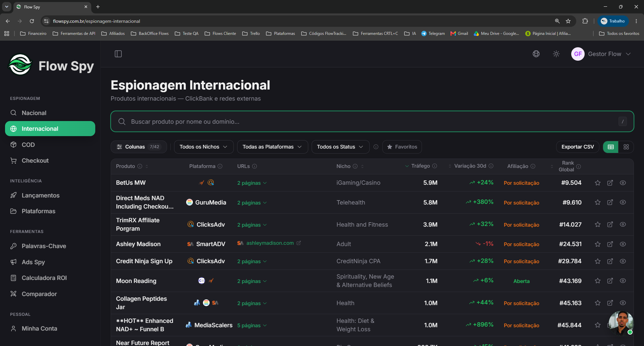This screenshot has height=346, width=644.
Task: Toggle visibility eye for BetUs MW
Action: [x=623, y=183]
